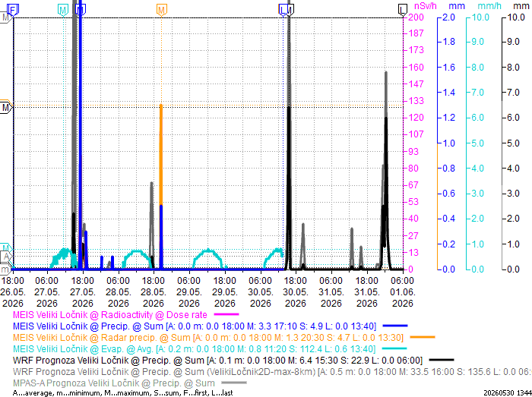Click the magenta 200 axis value
The image size is (532, 397).
pos(416,17)
